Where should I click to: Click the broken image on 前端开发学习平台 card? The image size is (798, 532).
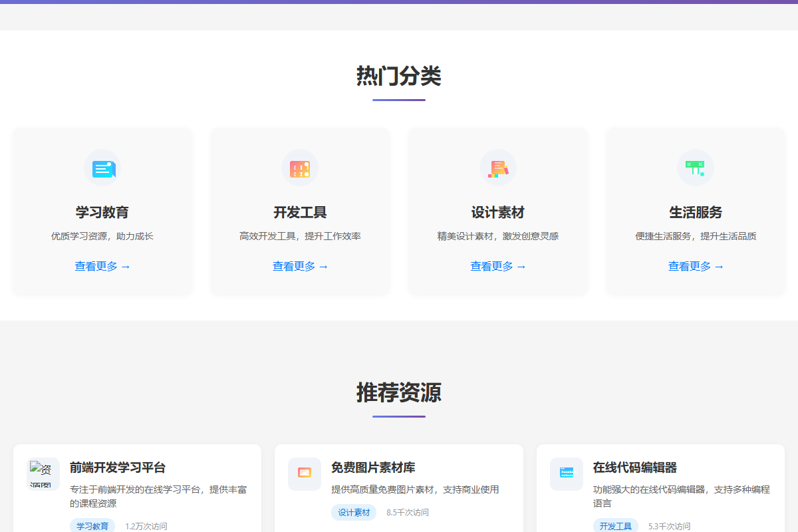43,474
